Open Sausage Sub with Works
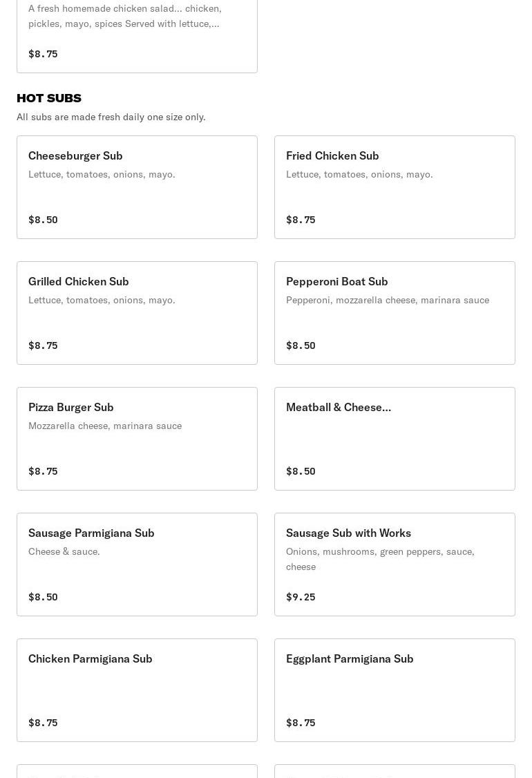The image size is (532, 778). [x=395, y=564]
